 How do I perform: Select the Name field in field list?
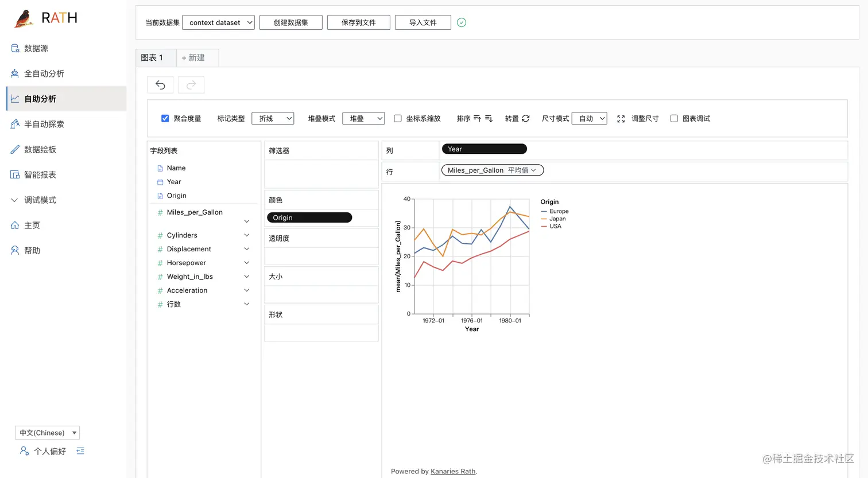click(176, 168)
